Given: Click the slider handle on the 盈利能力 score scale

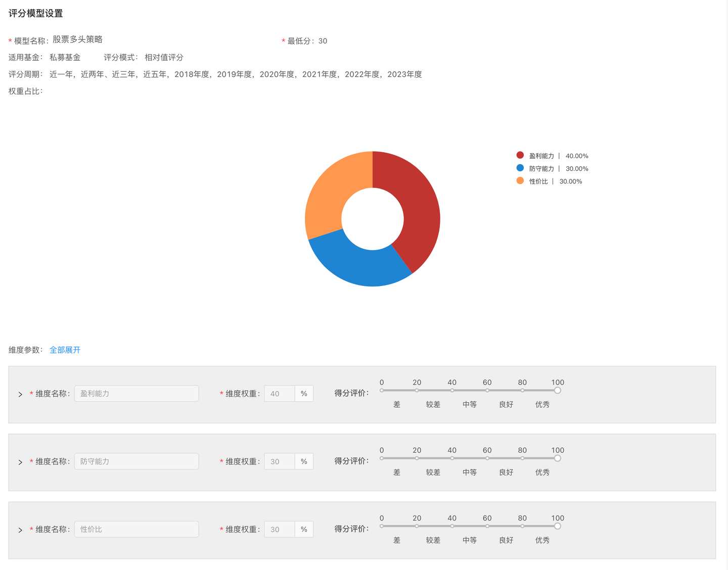Looking at the screenshot, I should [x=558, y=390].
